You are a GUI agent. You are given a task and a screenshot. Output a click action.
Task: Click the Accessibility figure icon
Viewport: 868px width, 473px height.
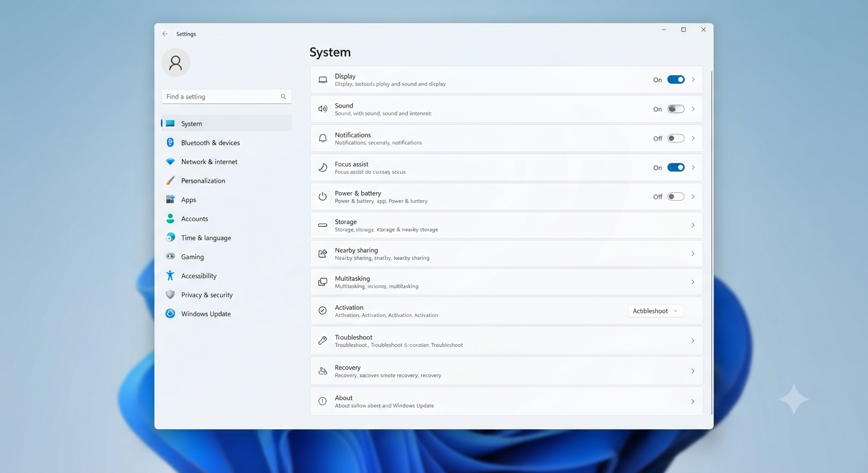coord(170,275)
